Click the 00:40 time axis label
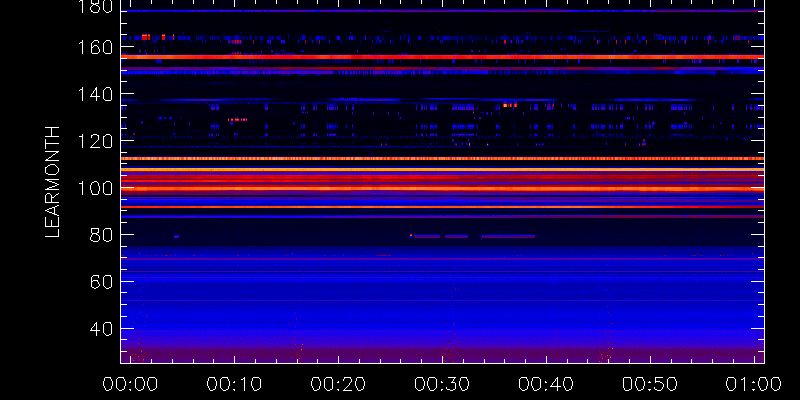 coord(546,384)
